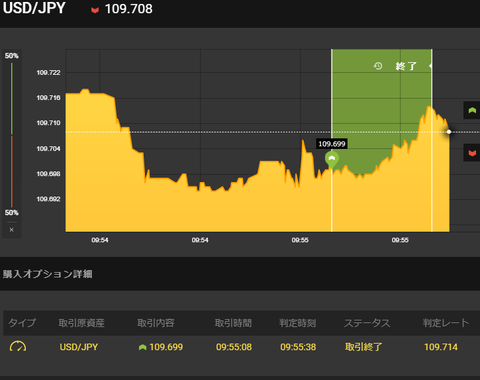Click the 109.716 price axis label

pos(48,98)
